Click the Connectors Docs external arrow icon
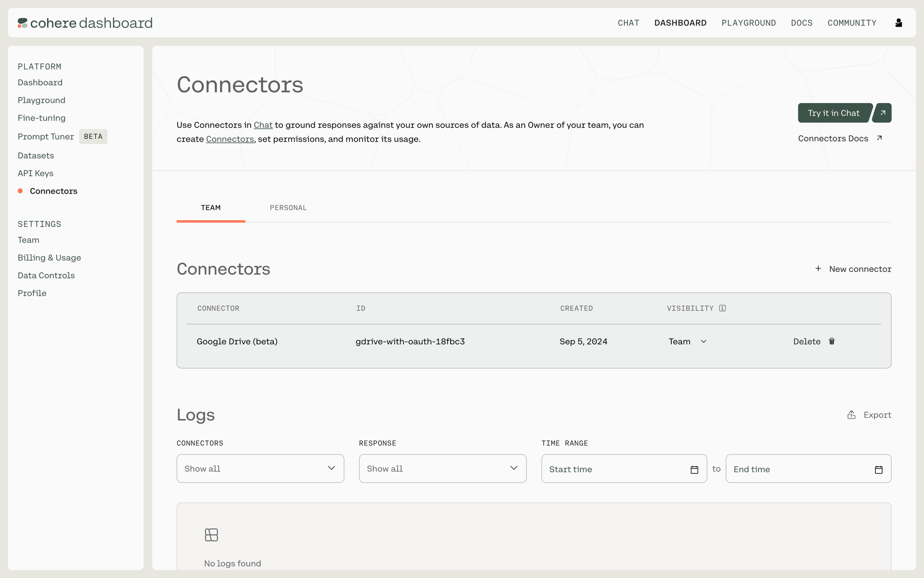This screenshot has height=578, width=924. pyautogui.click(x=879, y=138)
